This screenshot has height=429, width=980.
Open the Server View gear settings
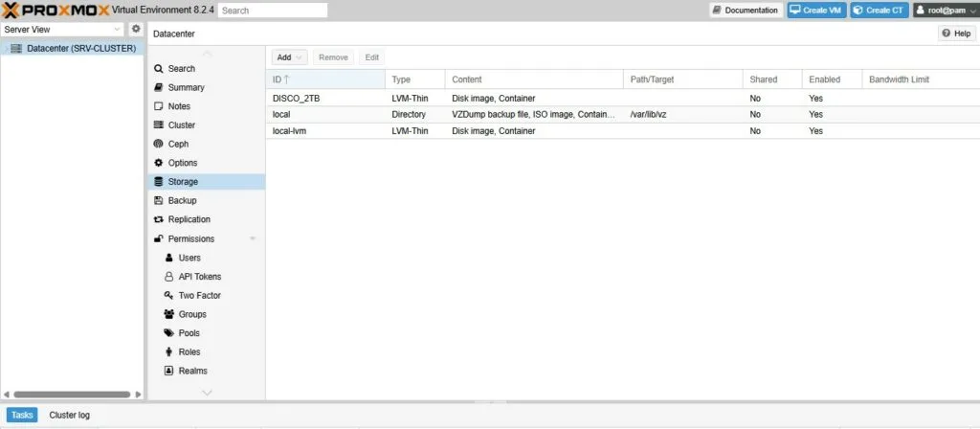coord(136,29)
